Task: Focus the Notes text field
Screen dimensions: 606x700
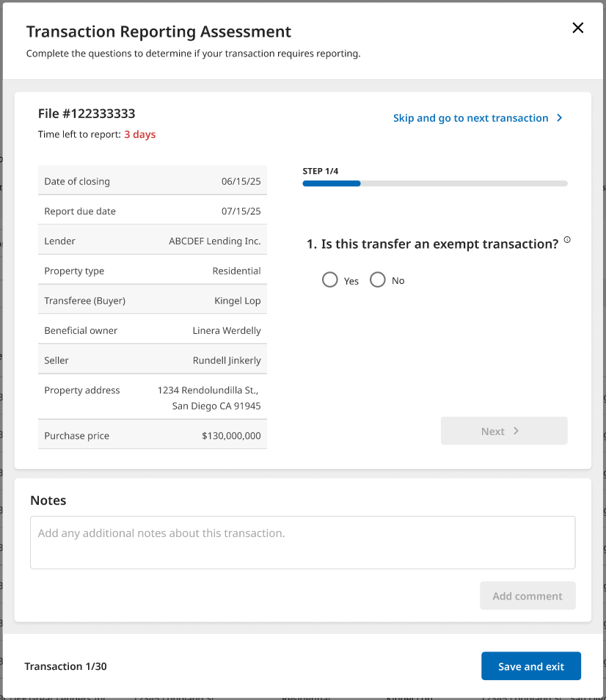Action: 302,542
